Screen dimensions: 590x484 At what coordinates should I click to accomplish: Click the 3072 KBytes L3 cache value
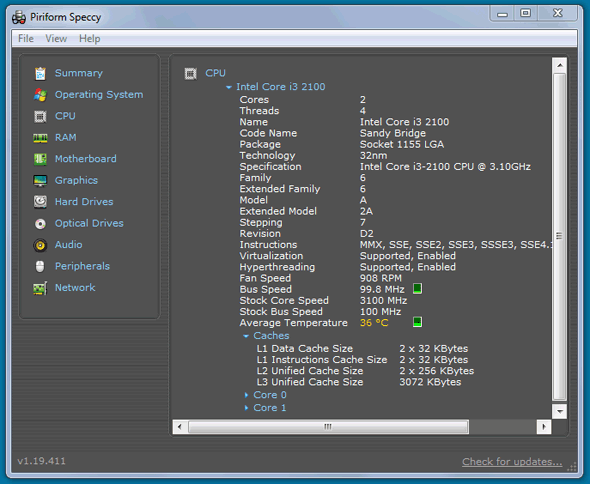pyautogui.click(x=430, y=382)
